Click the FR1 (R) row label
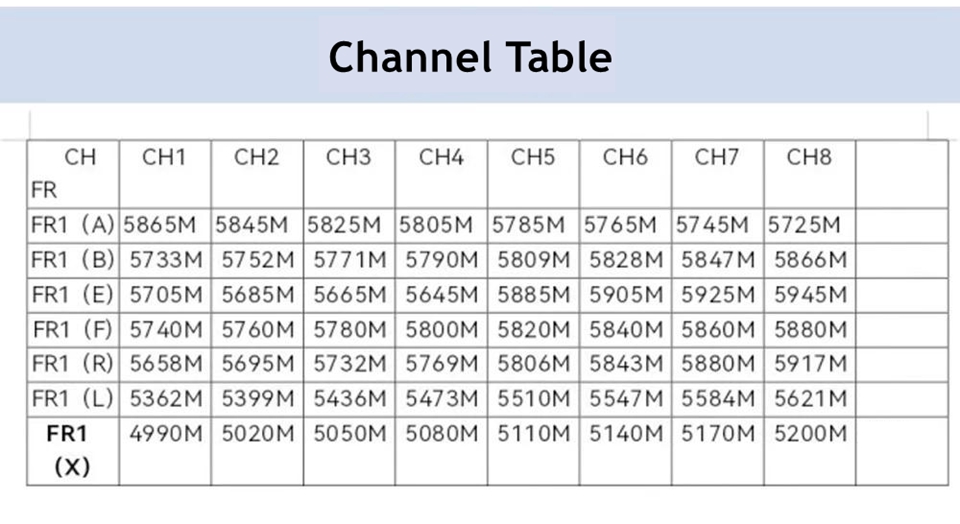Viewport: 960px width, 524px height. (74, 364)
